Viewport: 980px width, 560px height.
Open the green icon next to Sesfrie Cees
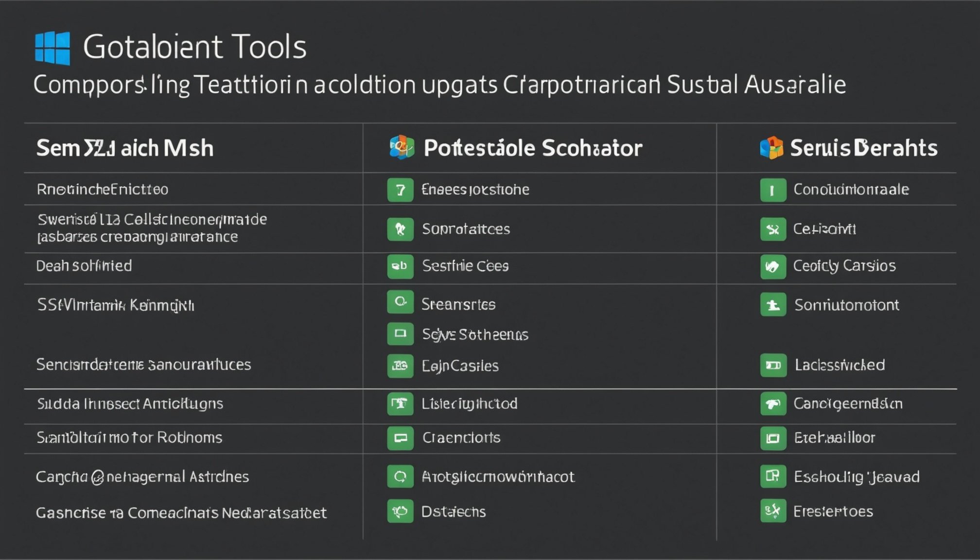pyautogui.click(x=400, y=266)
